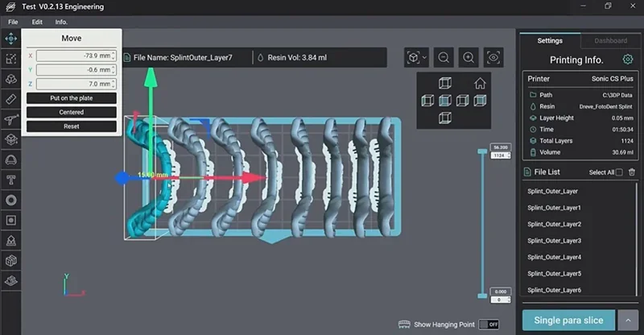Select cube view with right face highlighted
The image size is (644, 335).
(462, 101)
